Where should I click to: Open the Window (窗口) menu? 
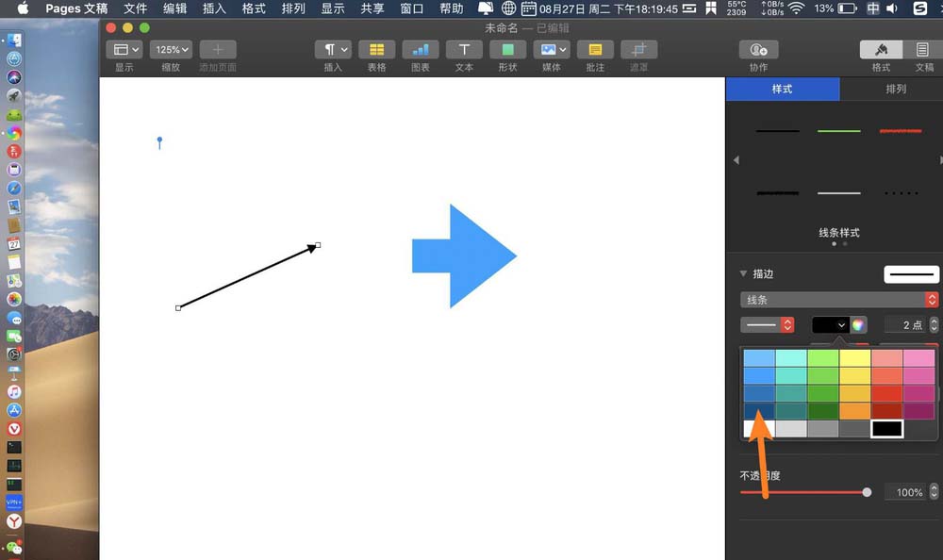(x=412, y=8)
